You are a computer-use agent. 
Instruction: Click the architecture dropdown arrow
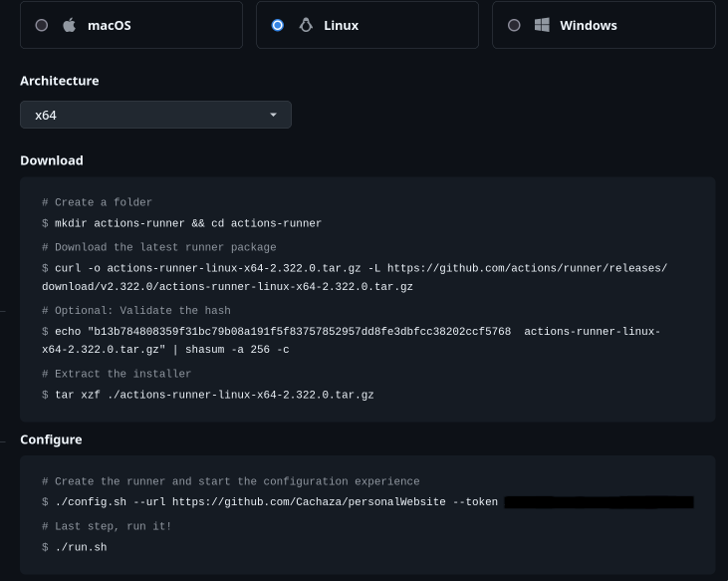(x=274, y=115)
